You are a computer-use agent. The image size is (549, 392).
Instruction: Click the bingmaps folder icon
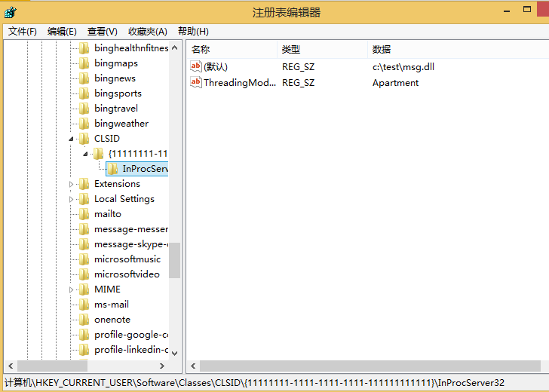(84, 63)
